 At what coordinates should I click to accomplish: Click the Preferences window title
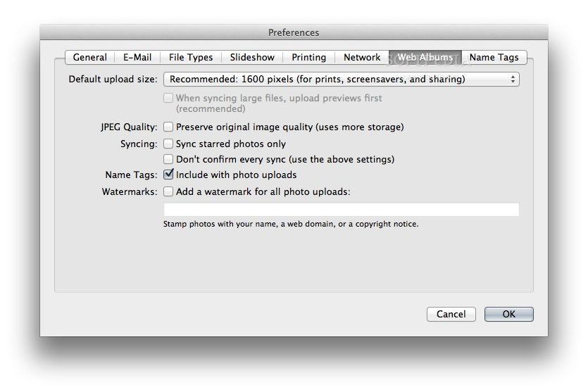pos(294,32)
